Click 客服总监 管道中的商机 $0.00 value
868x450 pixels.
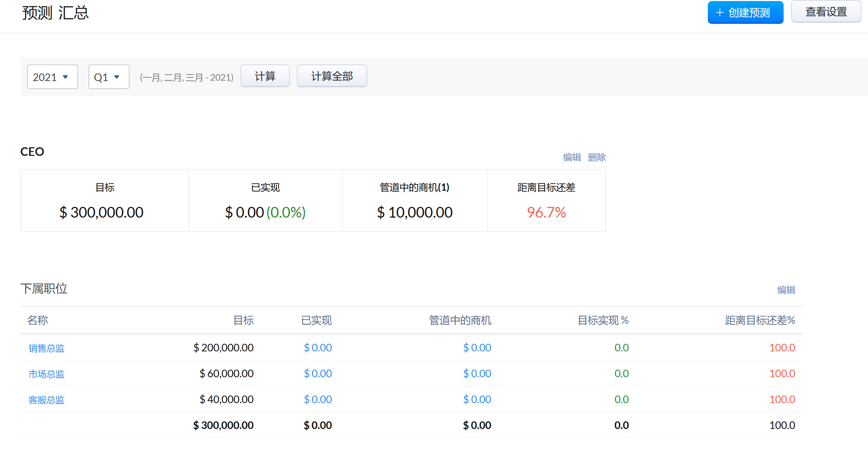coord(477,399)
